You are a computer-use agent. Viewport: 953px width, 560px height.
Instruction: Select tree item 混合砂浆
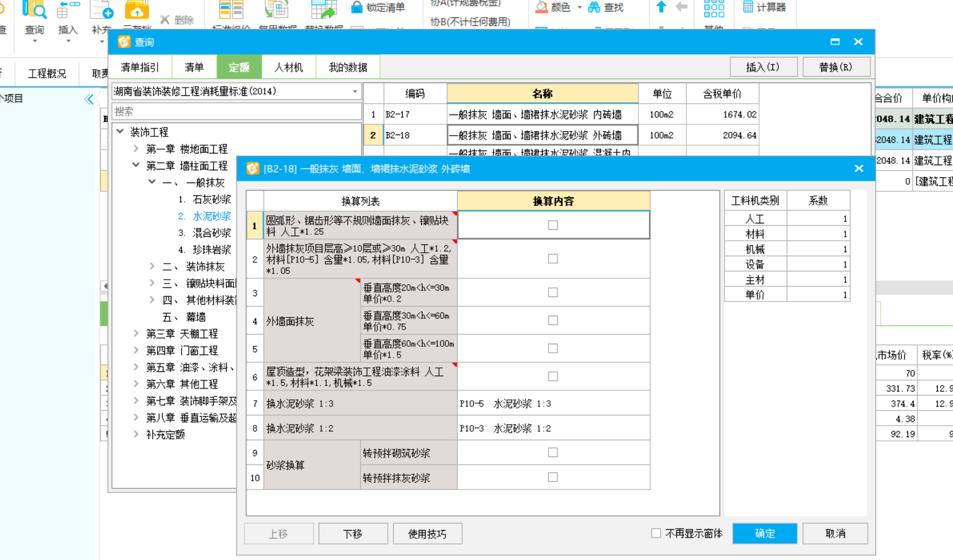tap(211, 233)
